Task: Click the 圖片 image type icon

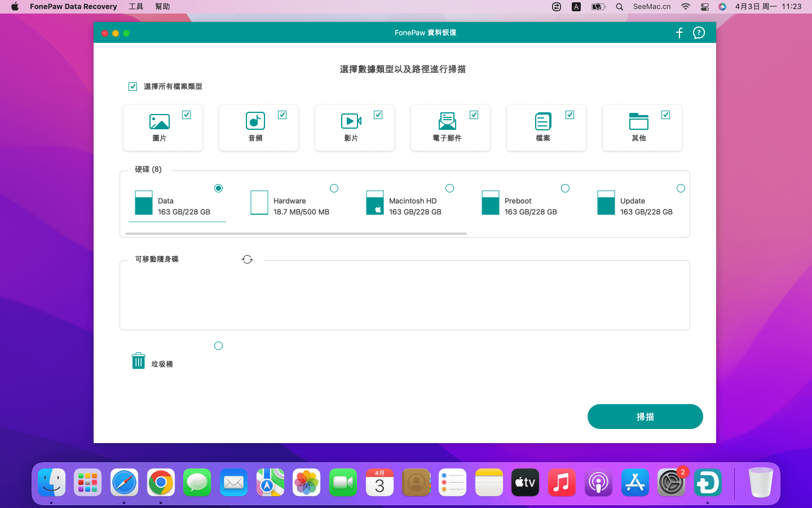Action: pyautogui.click(x=160, y=121)
